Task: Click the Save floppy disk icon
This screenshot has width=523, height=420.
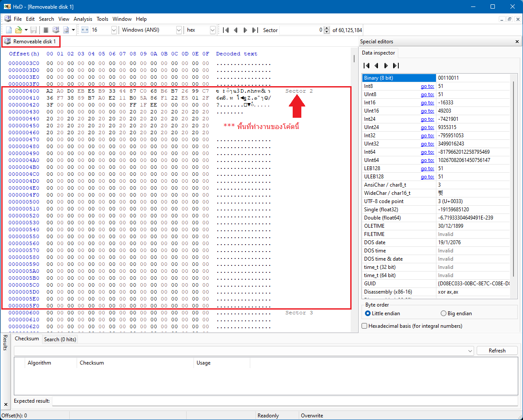Action: point(33,30)
